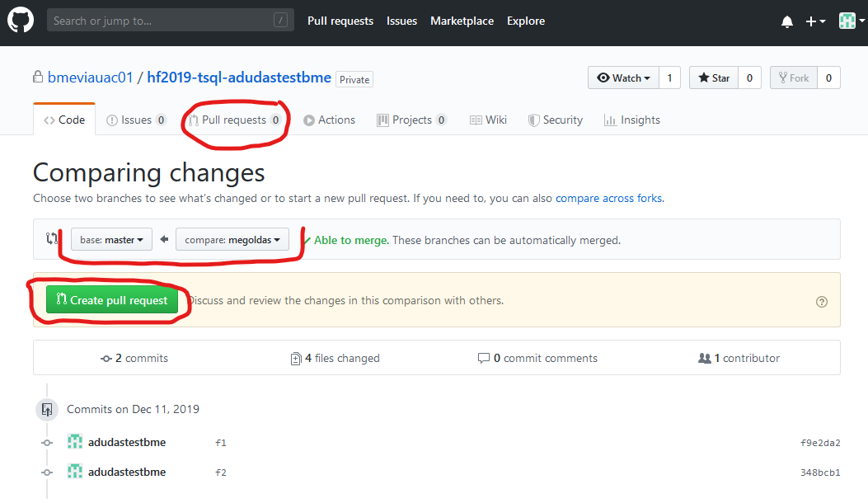
Task: Open notifications via the bell icon
Action: point(786,22)
